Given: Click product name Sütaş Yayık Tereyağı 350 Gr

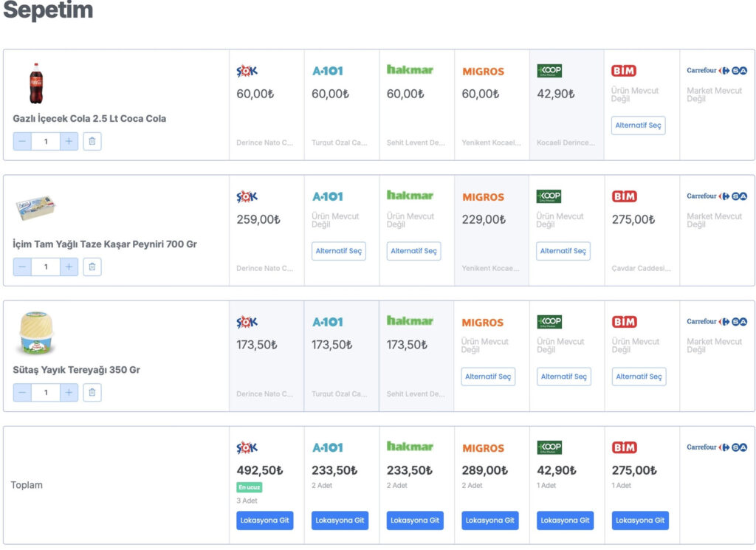Looking at the screenshot, I should tap(76, 370).
